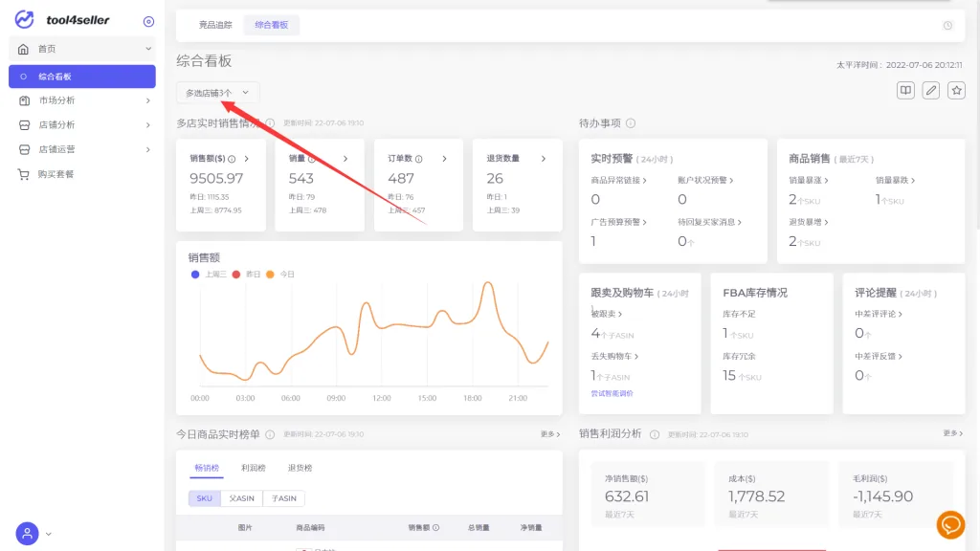This screenshot has height=551, width=980.
Task: Collapse sidebar using the circle icon
Action: pos(148,21)
